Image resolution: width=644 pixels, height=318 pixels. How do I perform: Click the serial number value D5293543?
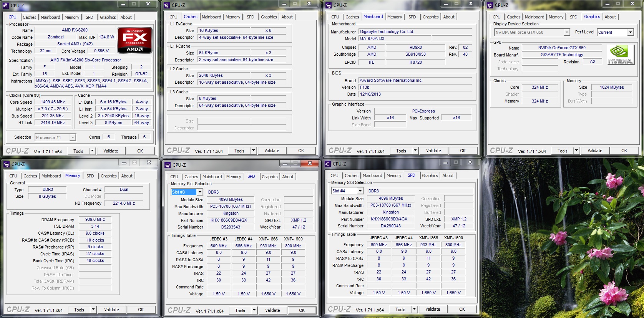(231, 227)
